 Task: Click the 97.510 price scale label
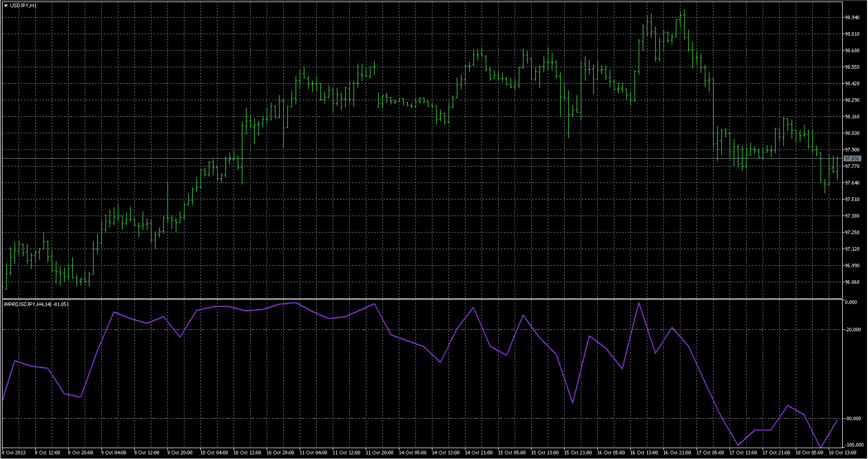click(x=852, y=200)
